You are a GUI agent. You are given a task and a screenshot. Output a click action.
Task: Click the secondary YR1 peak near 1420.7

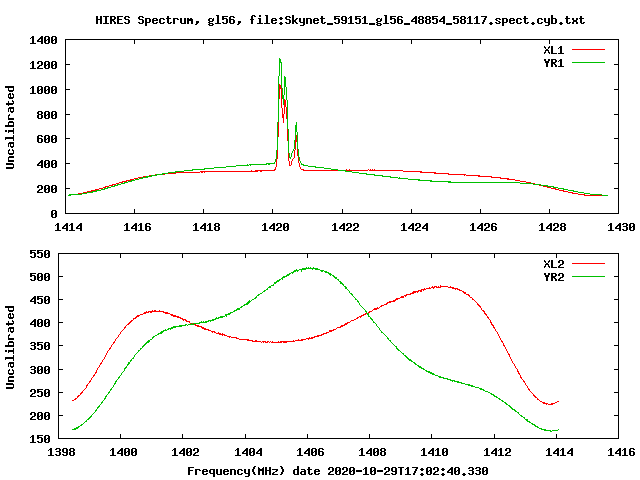coord(296,123)
